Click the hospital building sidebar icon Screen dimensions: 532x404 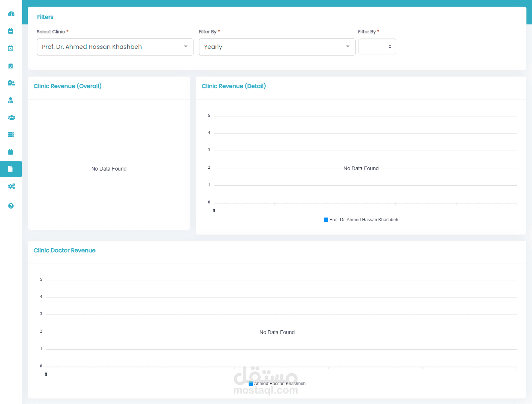click(11, 65)
